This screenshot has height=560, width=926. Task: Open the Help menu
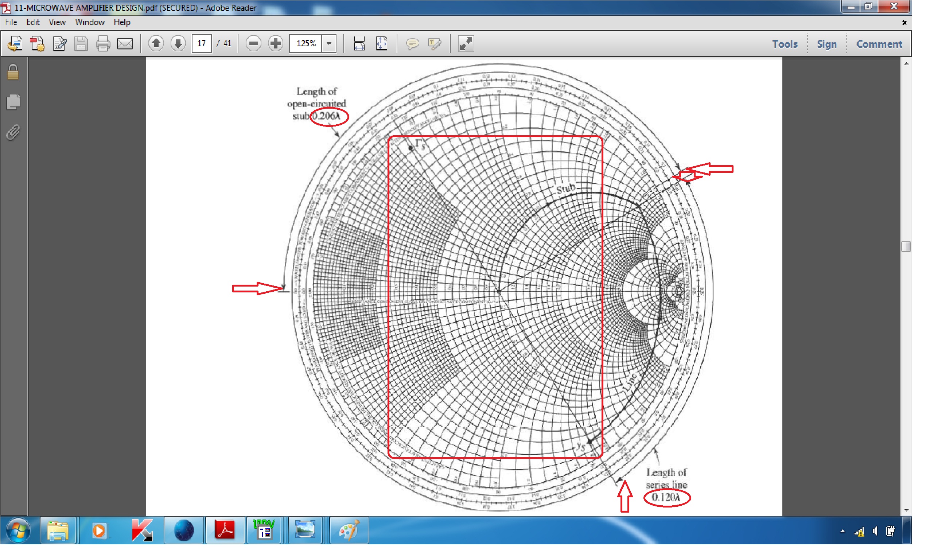click(122, 23)
